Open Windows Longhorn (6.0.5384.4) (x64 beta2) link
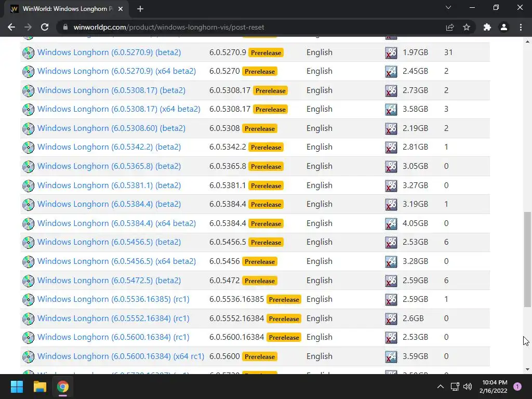The height and width of the screenshot is (399, 532). (116, 223)
